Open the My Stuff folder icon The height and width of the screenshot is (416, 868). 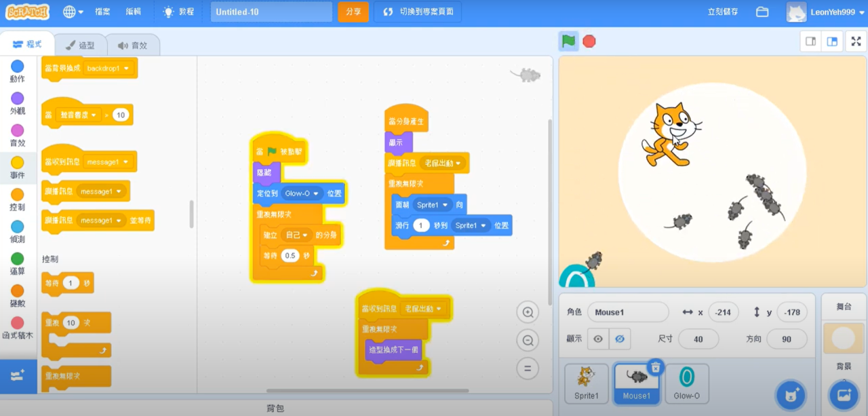pyautogui.click(x=762, y=12)
